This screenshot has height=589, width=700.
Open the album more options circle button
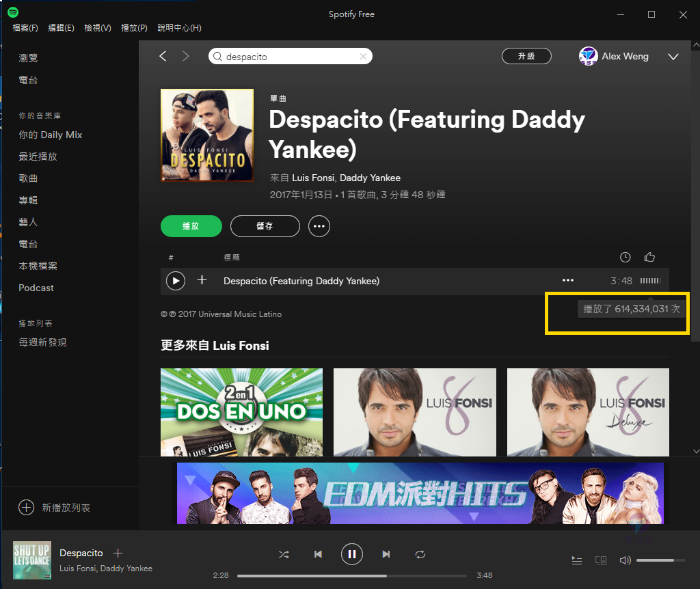point(319,226)
